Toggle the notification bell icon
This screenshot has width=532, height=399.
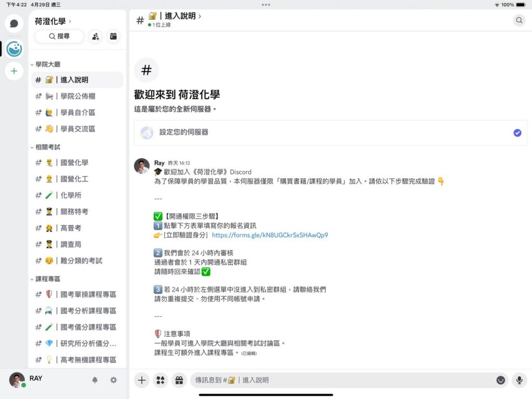(95, 380)
